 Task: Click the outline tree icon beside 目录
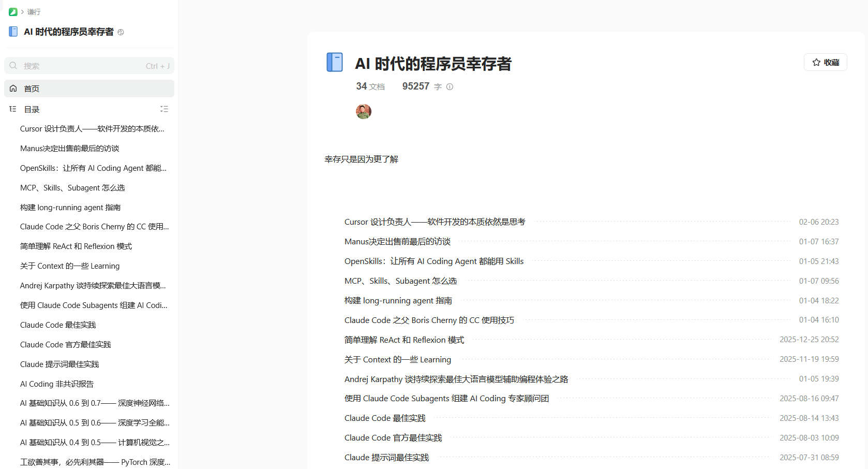13,109
